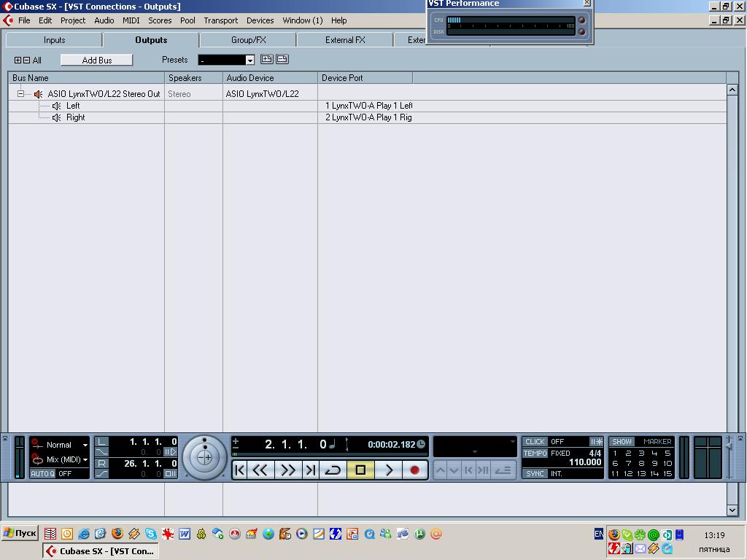The width and height of the screenshot is (747, 560).
Task: Select the Right channel row
Action: tap(367, 117)
